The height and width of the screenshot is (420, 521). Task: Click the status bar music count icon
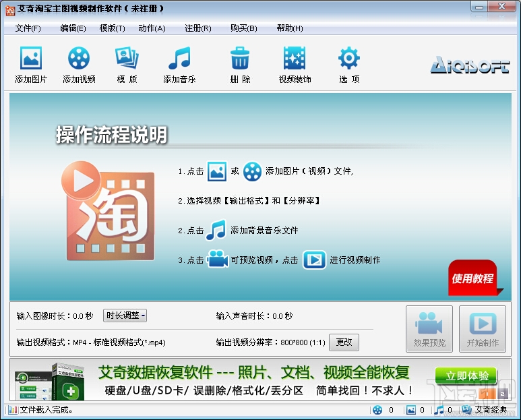pyautogui.click(x=439, y=410)
